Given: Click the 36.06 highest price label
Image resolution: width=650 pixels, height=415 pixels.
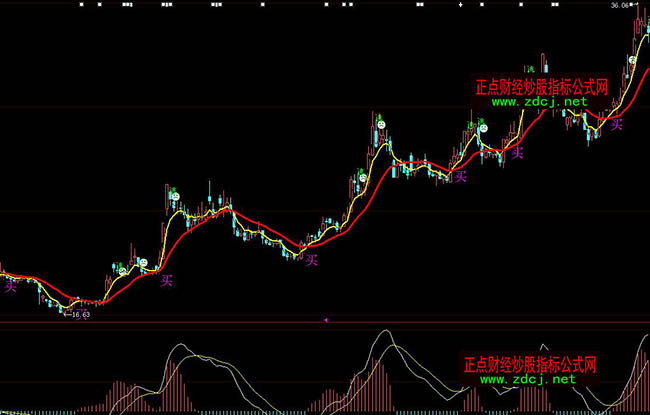Looking at the screenshot, I should 622,5.
